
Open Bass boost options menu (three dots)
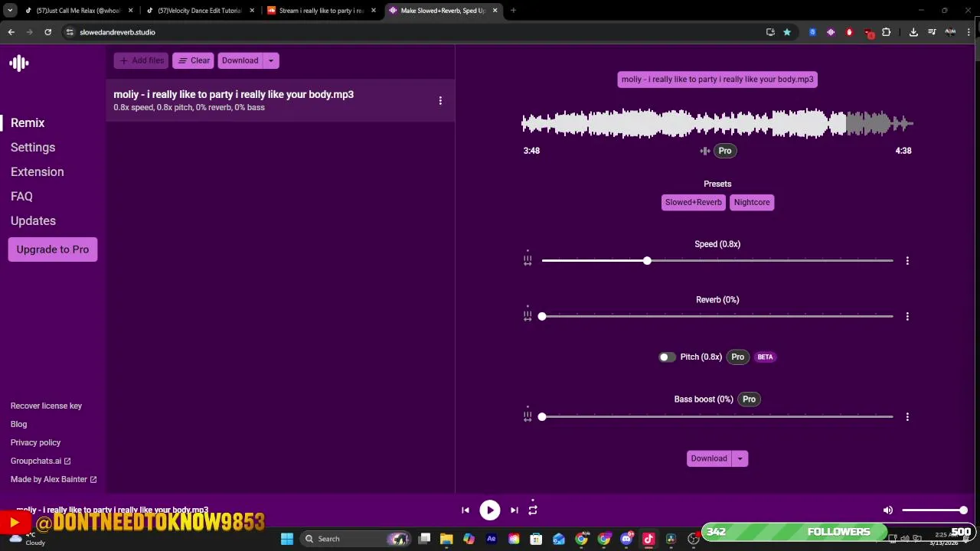[907, 417]
